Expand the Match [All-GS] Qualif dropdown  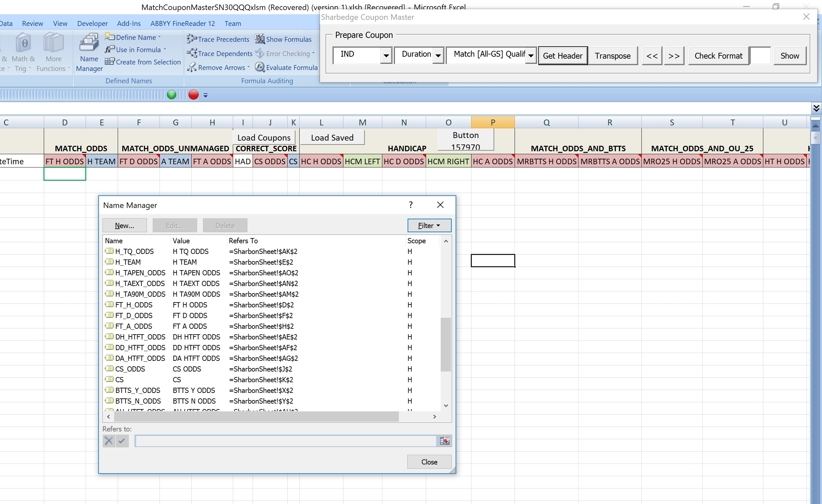coord(530,56)
